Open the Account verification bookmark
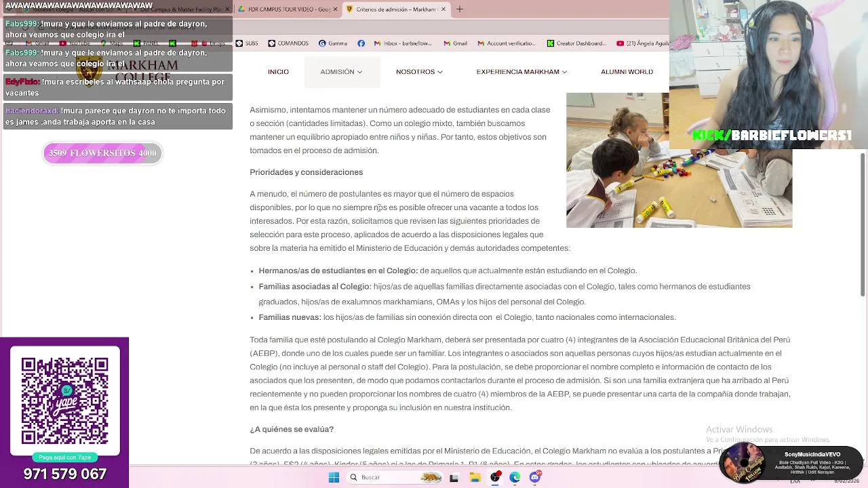 (506, 43)
